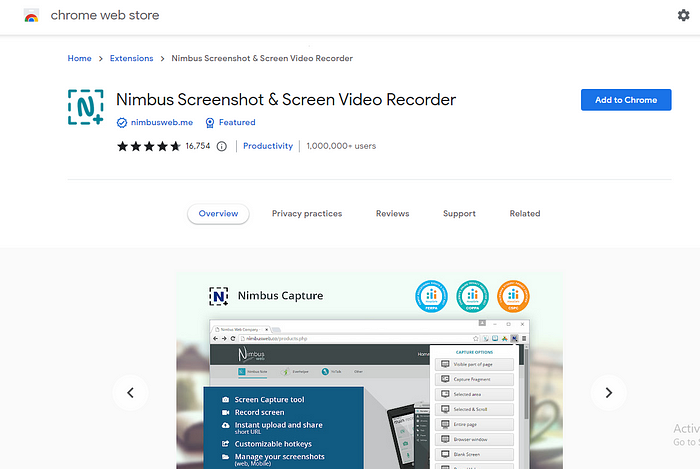Click the blue FERPA compliance badge

[x=431, y=296]
